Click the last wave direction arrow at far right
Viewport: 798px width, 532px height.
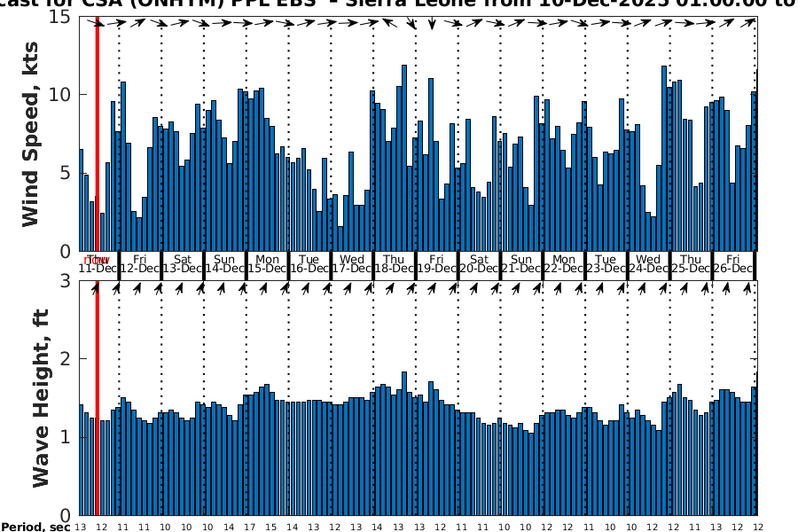coord(748,288)
